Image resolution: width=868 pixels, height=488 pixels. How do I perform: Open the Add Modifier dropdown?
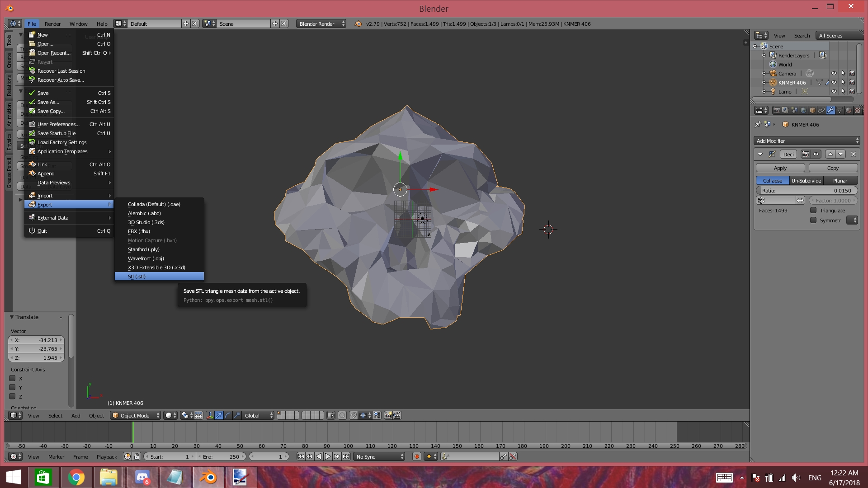point(807,141)
